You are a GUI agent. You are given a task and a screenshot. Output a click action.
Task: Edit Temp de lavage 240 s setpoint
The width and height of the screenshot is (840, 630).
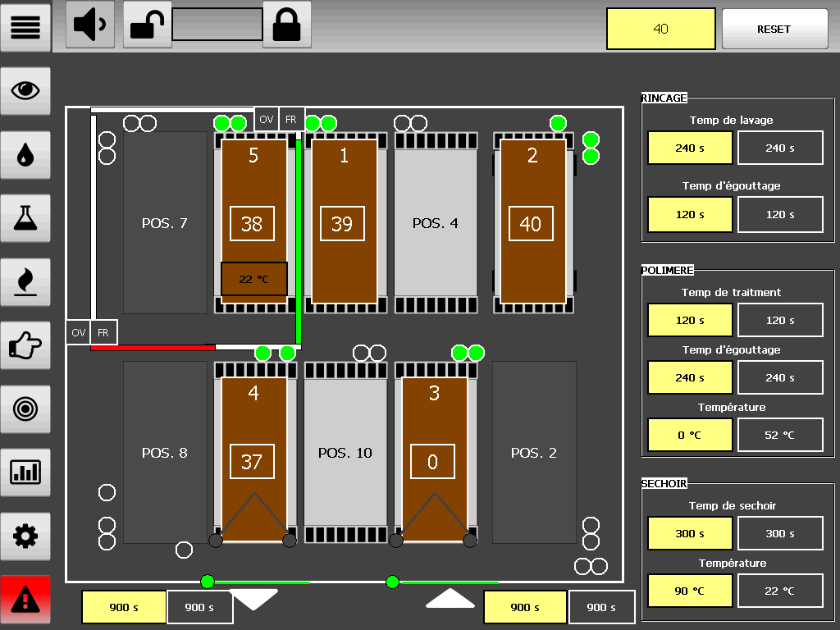click(x=689, y=148)
